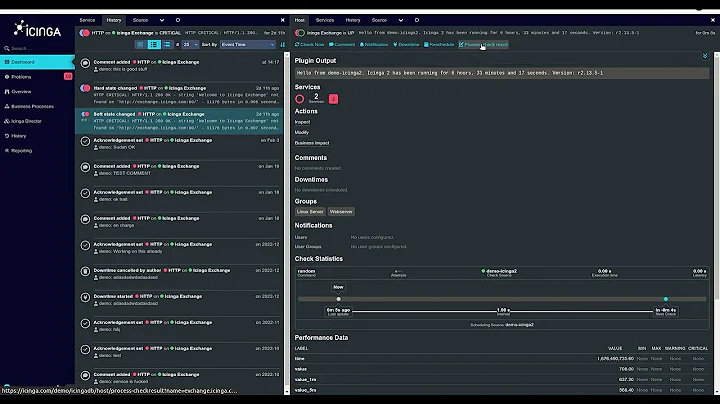The height and width of the screenshot is (404, 720).
Task: Switch to the Service tab, left pane
Action: 87,20
